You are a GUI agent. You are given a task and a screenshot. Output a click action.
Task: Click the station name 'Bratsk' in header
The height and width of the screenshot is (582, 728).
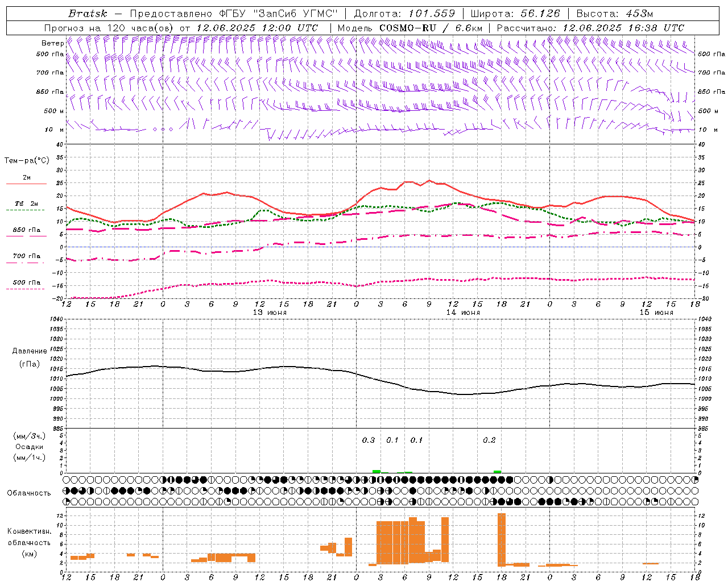88,14
